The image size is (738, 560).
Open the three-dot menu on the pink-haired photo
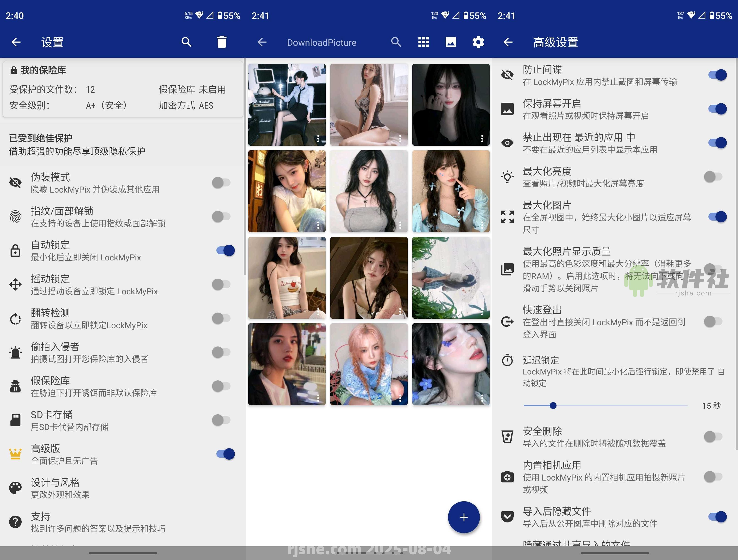[400, 398]
